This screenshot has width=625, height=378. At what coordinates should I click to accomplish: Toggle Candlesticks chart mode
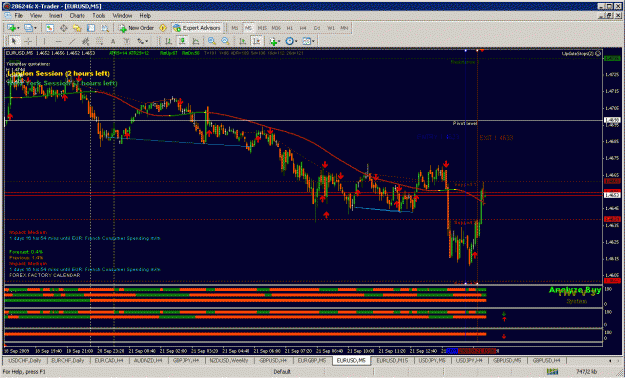pyautogui.click(x=182, y=41)
